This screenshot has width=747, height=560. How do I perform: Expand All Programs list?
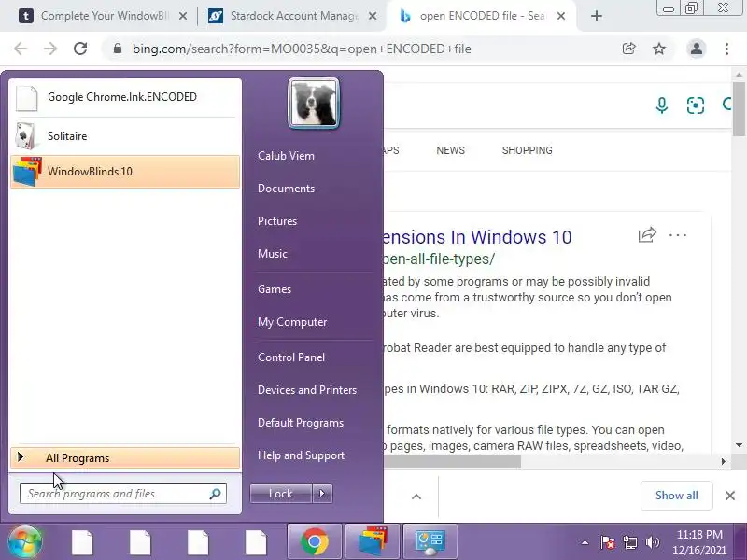pos(125,458)
